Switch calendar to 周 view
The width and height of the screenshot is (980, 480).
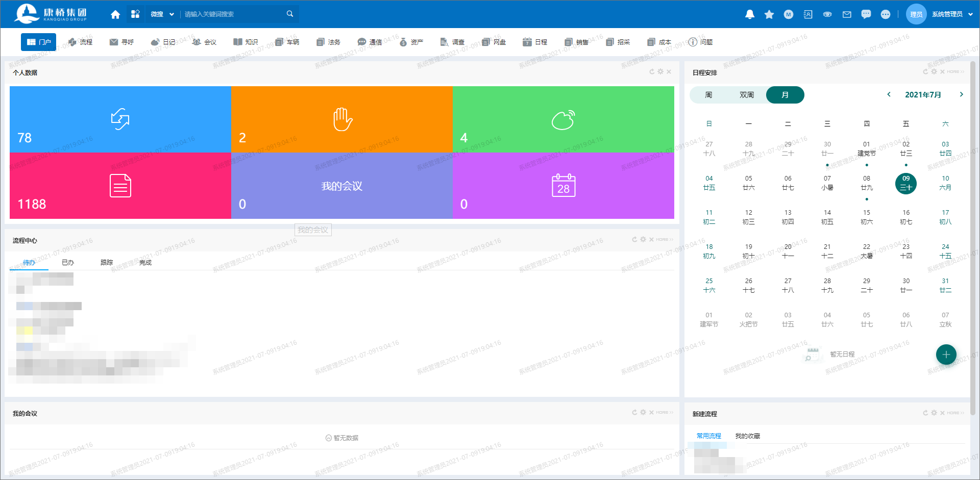pos(708,95)
